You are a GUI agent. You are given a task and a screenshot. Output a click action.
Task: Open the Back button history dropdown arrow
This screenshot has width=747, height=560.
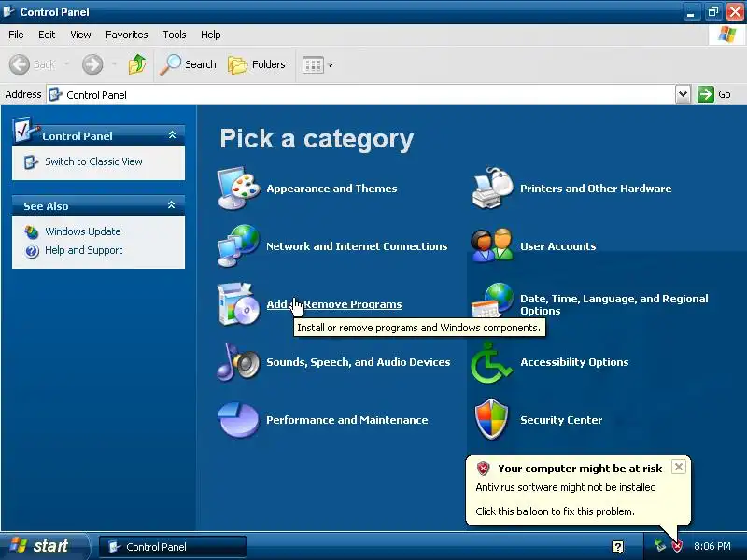click(66, 64)
